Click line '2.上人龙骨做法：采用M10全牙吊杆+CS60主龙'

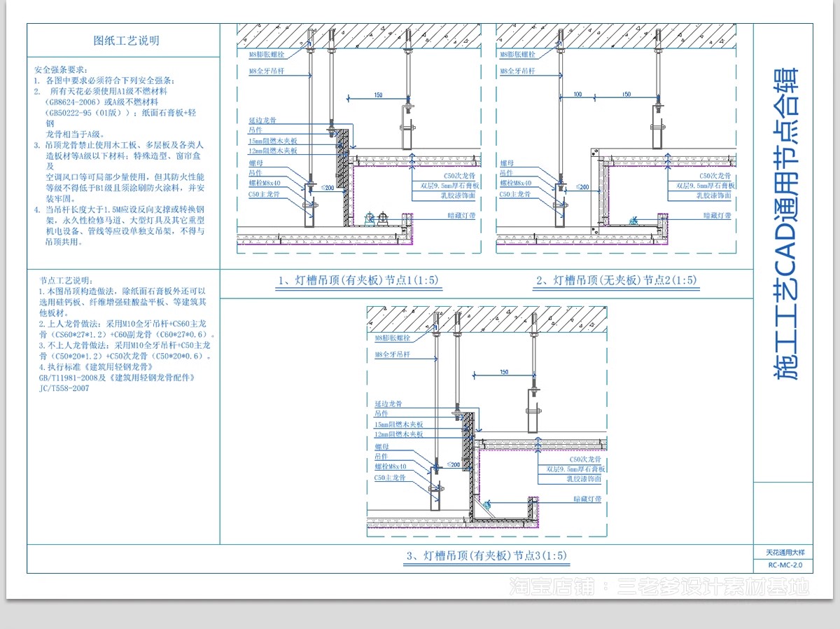(x=123, y=324)
